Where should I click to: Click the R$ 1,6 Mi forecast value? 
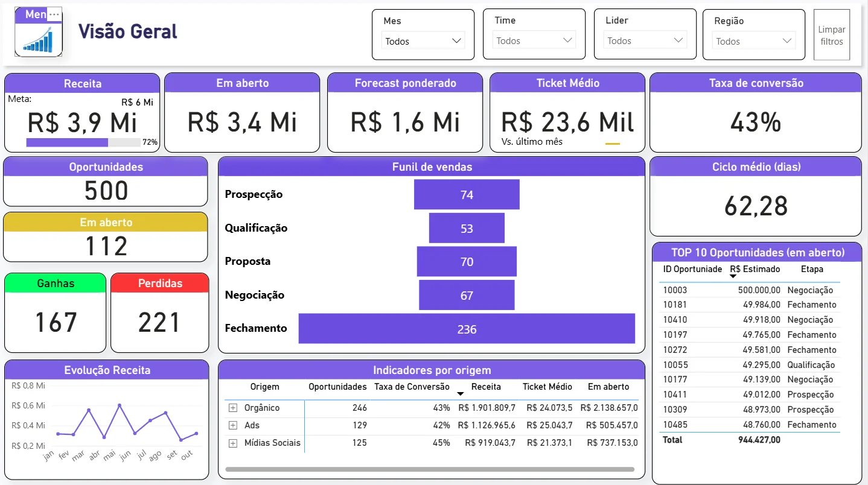coord(405,122)
